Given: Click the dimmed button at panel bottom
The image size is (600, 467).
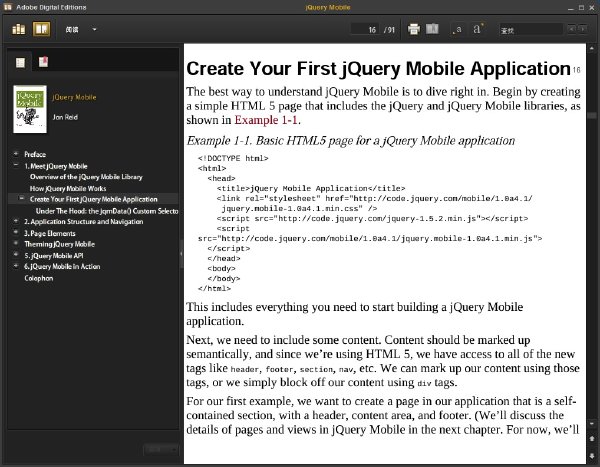Looking at the screenshot, I should [161, 449].
